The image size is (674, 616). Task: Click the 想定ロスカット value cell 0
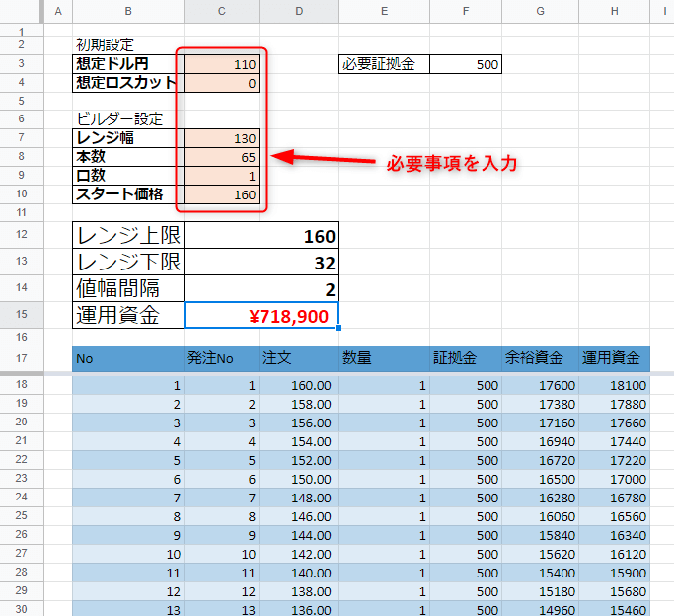tap(221, 83)
